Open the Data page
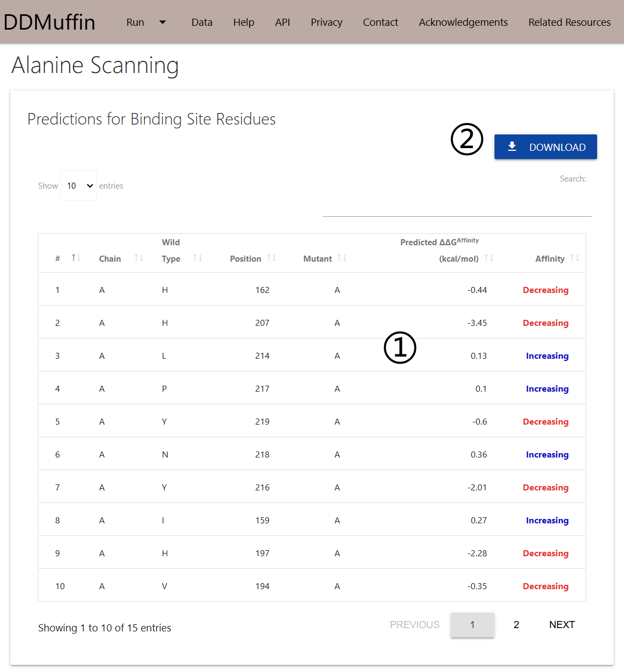The image size is (624, 672). tap(201, 22)
